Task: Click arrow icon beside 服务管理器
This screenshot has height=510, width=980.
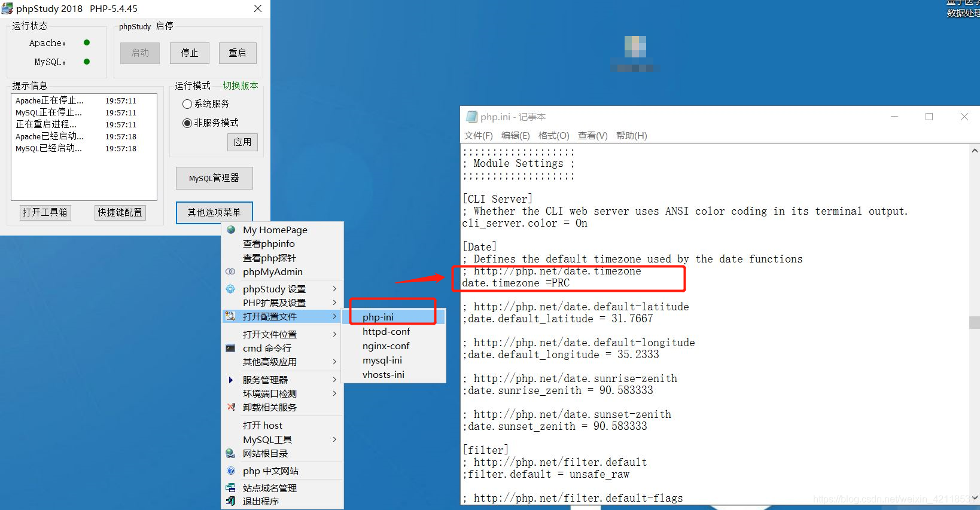Action: click(231, 380)
